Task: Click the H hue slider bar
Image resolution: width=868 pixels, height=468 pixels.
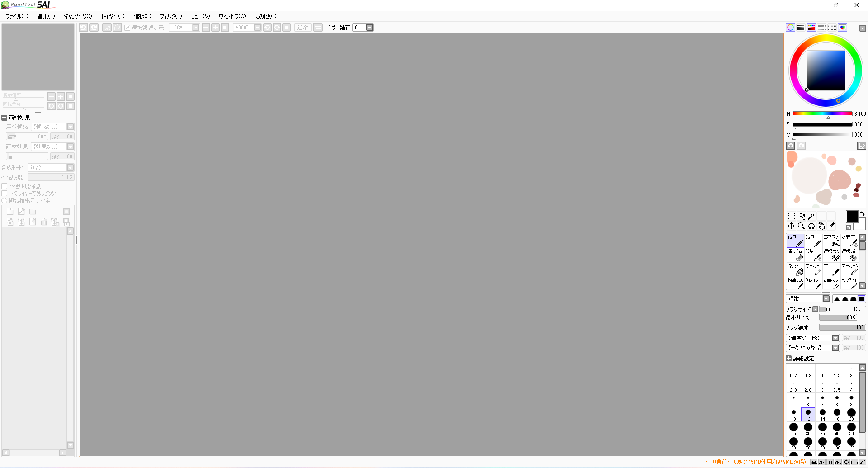Action: click(x=822, y=114)
